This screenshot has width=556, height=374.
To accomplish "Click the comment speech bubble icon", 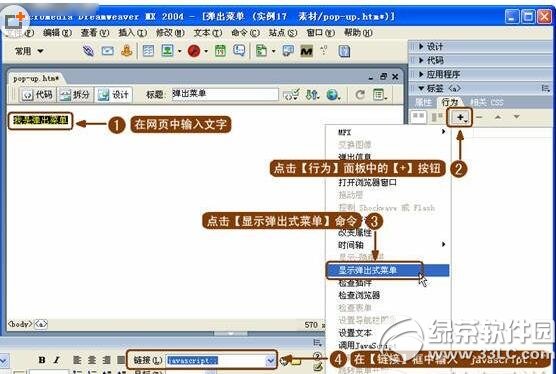I will click(239, 51).
